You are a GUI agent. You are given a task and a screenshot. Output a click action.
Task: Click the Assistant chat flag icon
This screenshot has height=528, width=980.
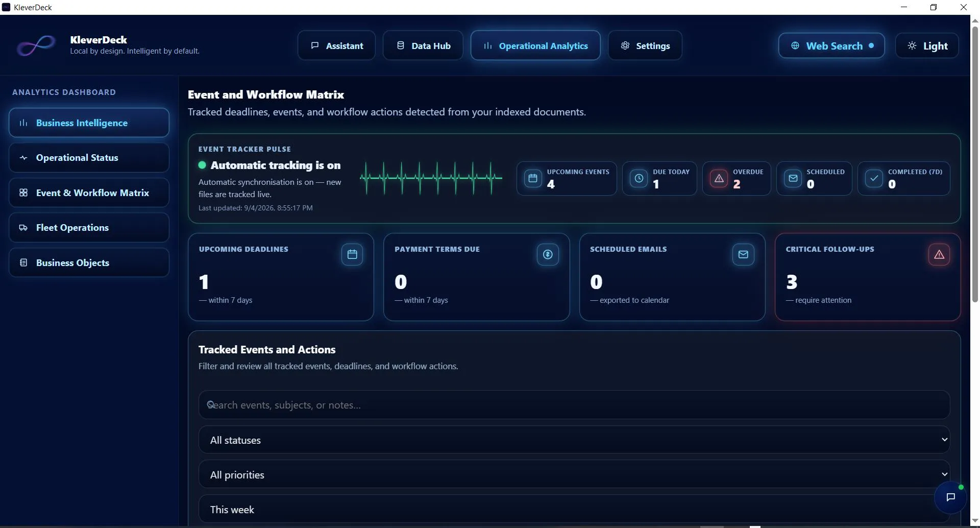tap(315, 45)
